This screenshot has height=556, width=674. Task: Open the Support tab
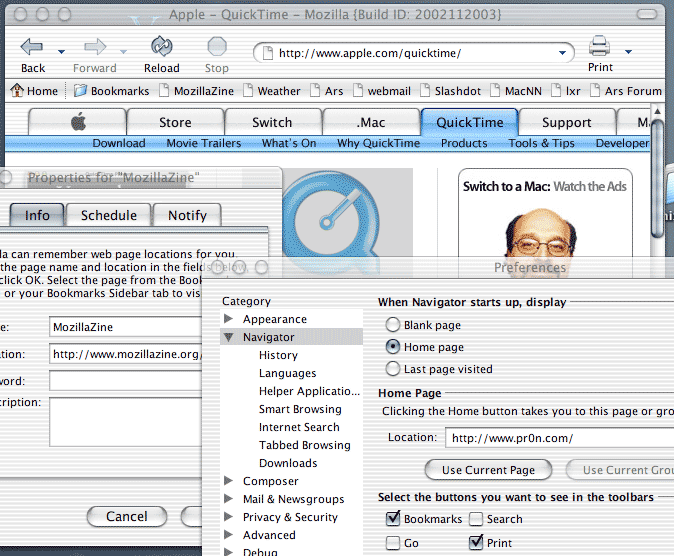567,122
